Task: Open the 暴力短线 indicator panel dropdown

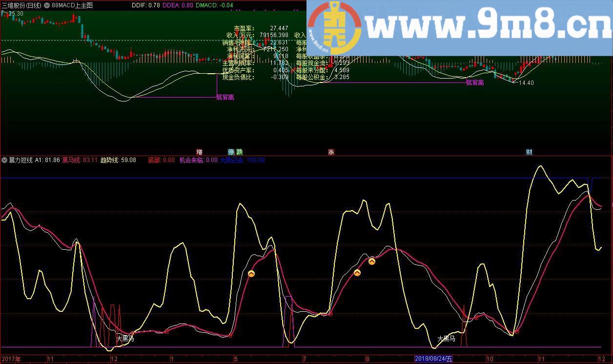Action: [4, 160]
